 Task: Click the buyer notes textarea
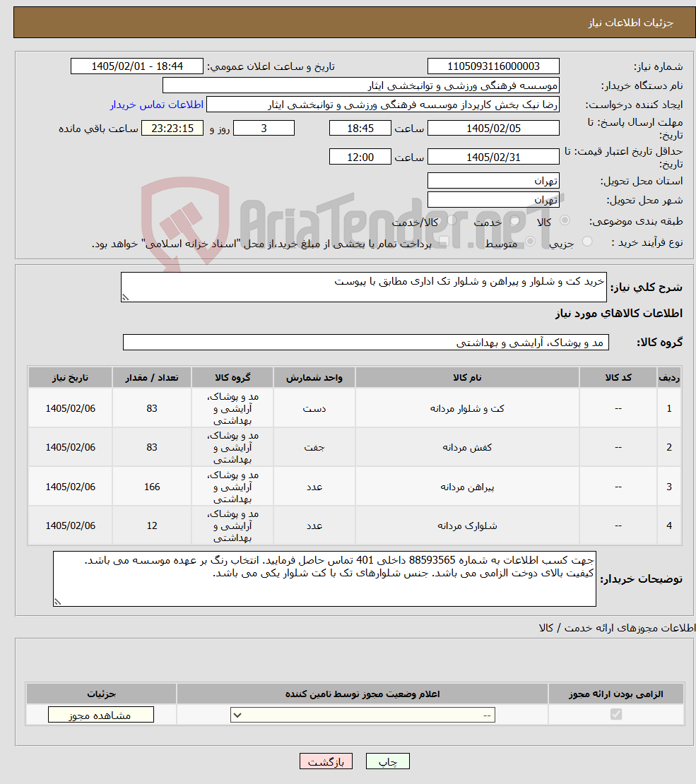click(x=324, y=579)
